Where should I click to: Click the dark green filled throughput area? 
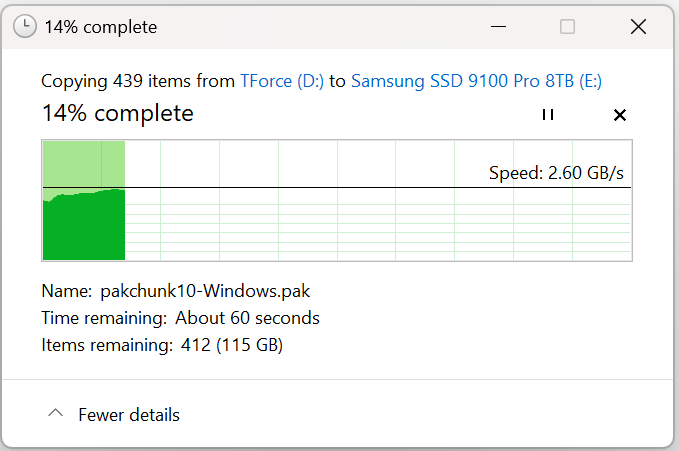(x=84, y=227)
